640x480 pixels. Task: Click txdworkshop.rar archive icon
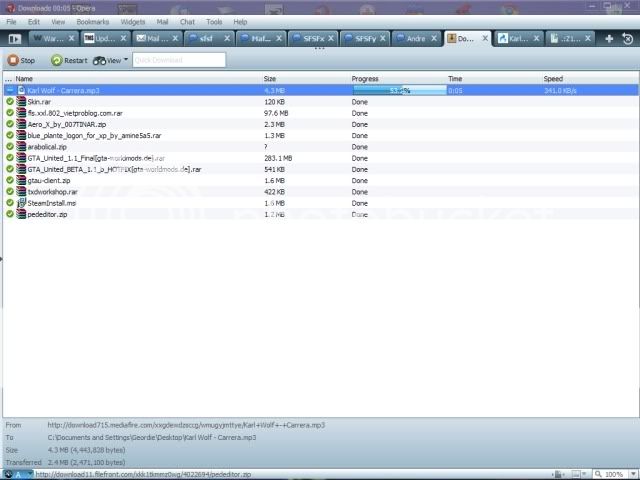point(21,191)
